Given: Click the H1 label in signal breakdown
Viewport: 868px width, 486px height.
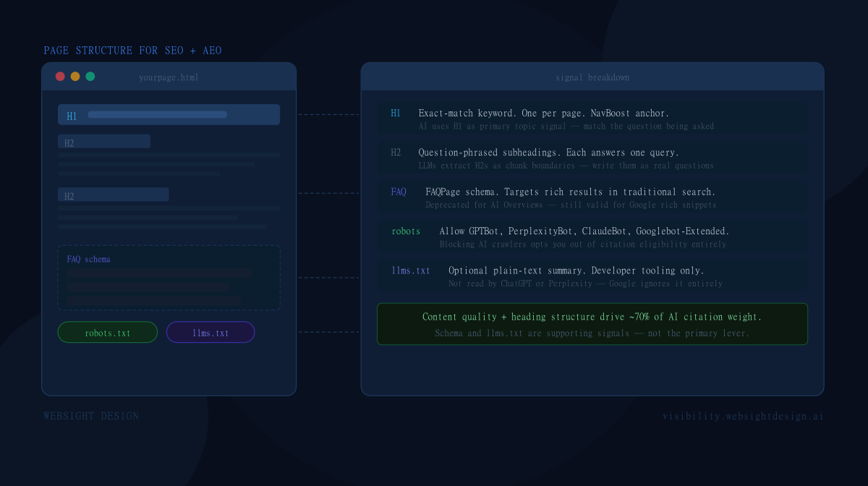Looking at the screenshot, I should (396, 114).
